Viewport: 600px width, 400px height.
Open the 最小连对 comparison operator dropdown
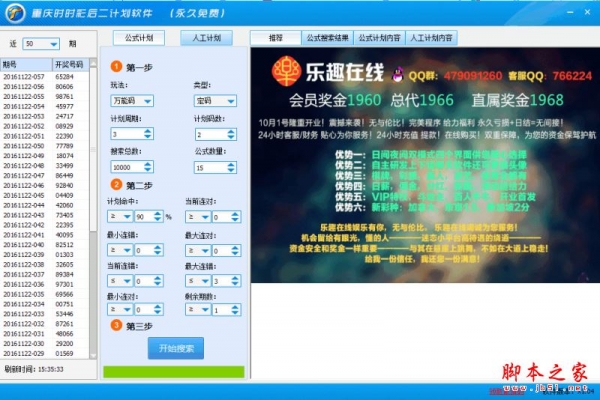pyautogui.click(x=120, y=309)
